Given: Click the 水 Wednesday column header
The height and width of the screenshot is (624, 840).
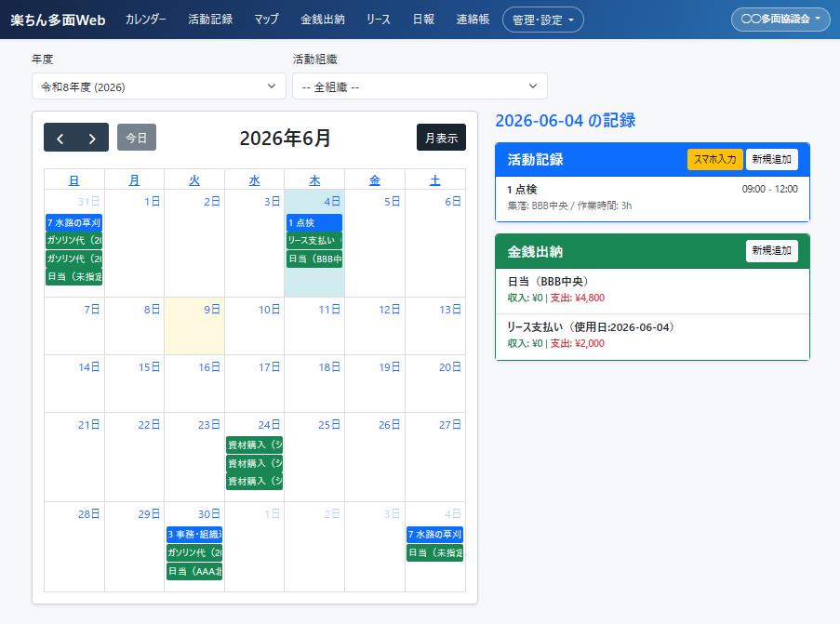Looking at the screenshot, I should click(255, 180).
